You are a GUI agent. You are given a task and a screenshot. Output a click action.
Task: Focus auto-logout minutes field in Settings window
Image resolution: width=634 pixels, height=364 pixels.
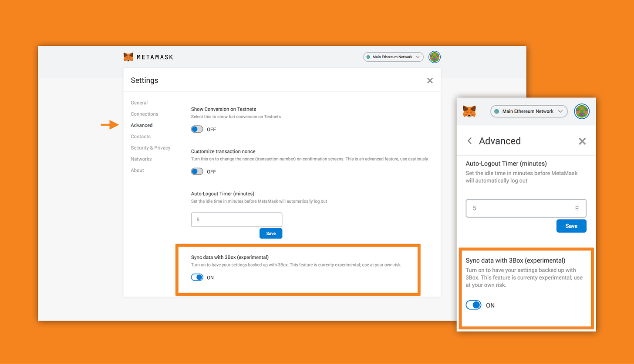(236, 220)
